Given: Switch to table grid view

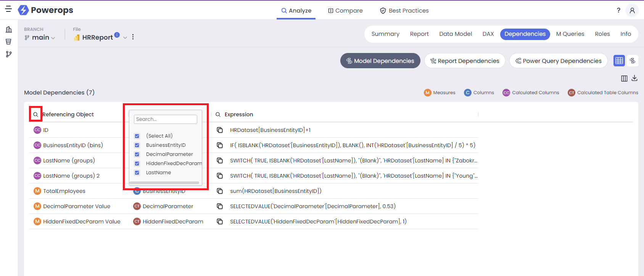Looking at the screenshot, I should 619,61.
